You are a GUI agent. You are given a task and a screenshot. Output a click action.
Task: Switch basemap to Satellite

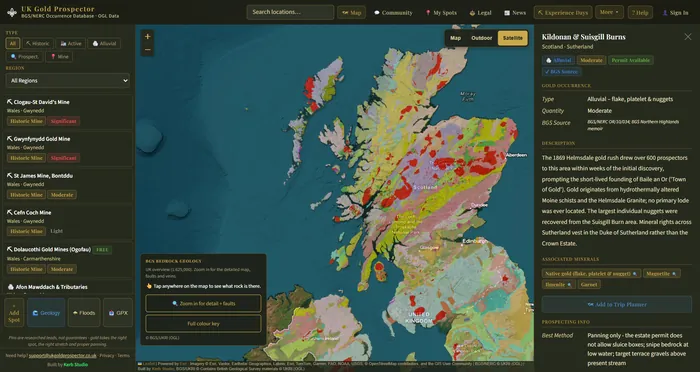pyautogui.click(x=512, y=38)
